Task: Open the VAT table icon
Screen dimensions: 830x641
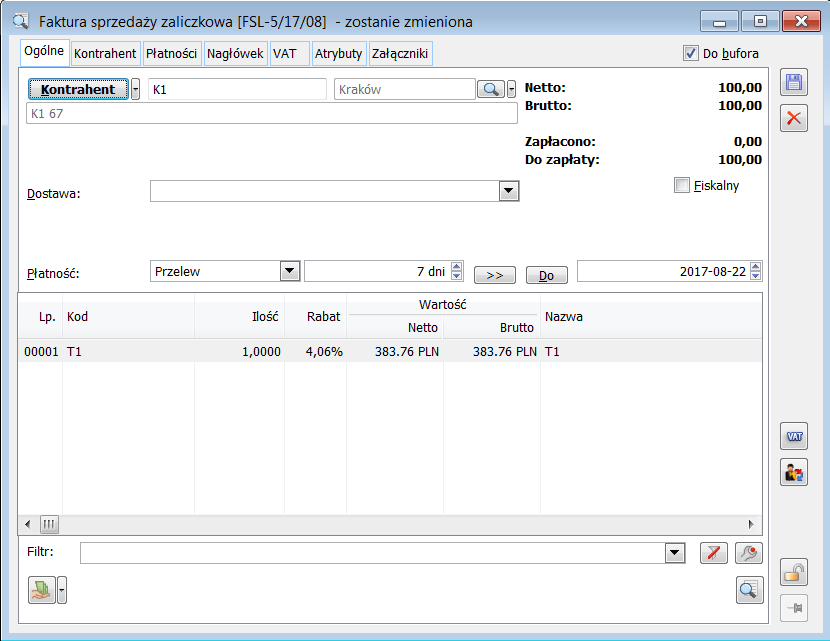Action: coord(794,436)
